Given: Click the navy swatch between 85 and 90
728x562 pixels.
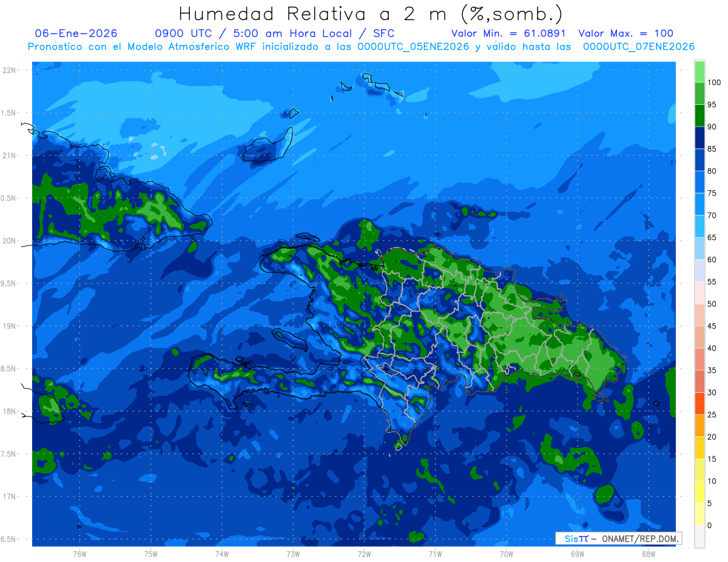Looking at the screenshot, I should (699, 138).
